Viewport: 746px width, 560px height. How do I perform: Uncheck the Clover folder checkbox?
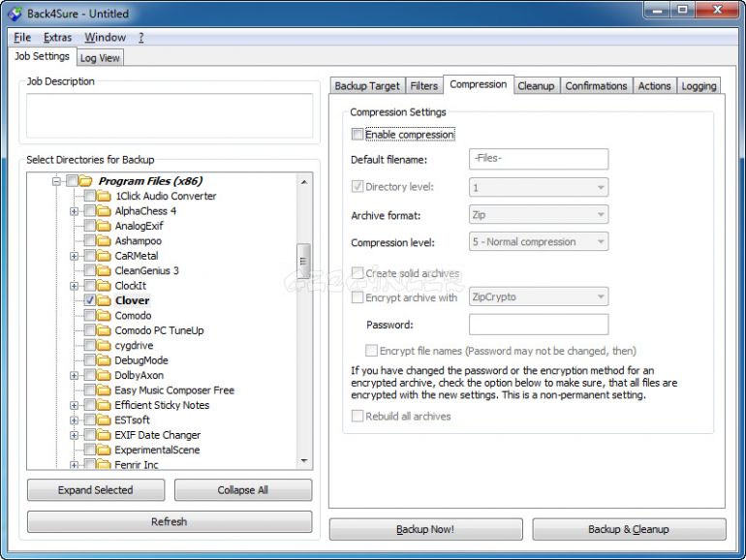[x=90, y=300]
